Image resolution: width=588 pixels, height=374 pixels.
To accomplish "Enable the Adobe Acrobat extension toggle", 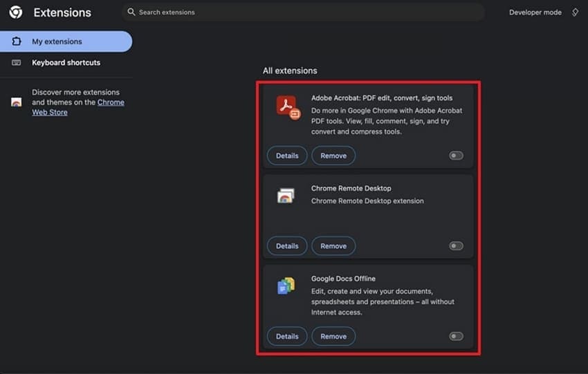I will [x=456, y=156].
